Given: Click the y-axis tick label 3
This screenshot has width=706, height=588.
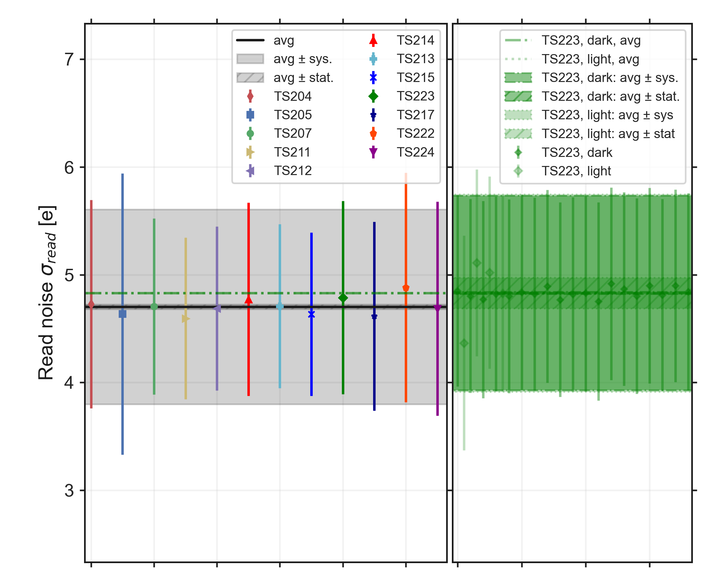Looking at the screenshot, I should coord(69,491).
